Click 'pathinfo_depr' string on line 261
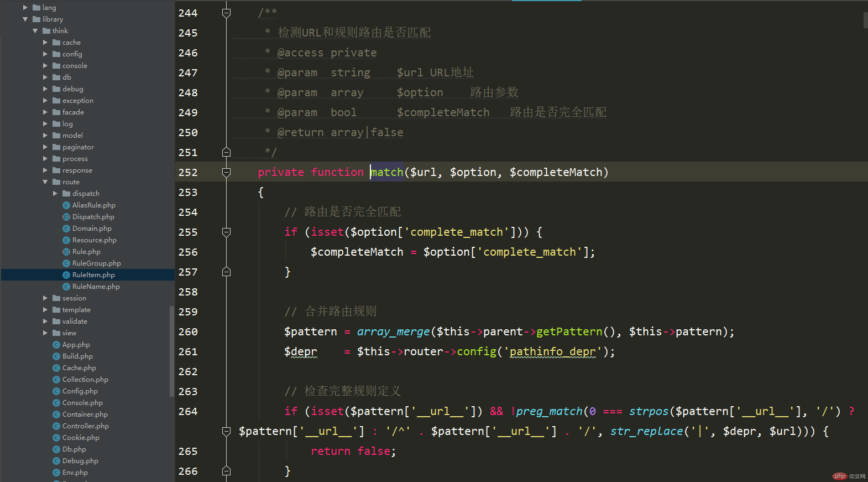Image resolution: width=868 pixels, height=482 pixels. [553, 351]
